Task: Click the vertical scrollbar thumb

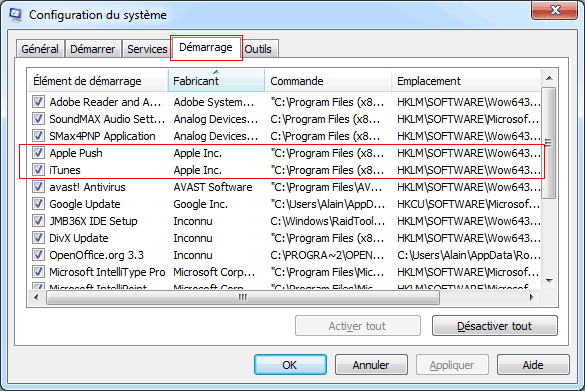Action: [549, 143]
